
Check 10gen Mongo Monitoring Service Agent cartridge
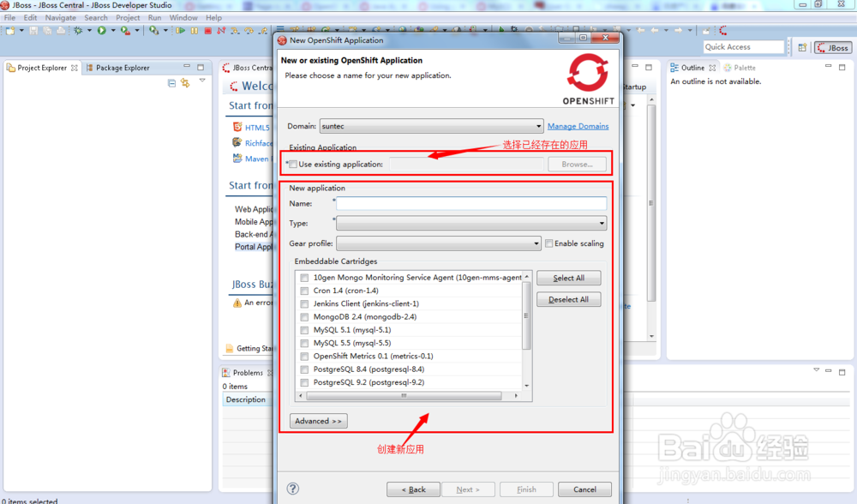(304, 278)
